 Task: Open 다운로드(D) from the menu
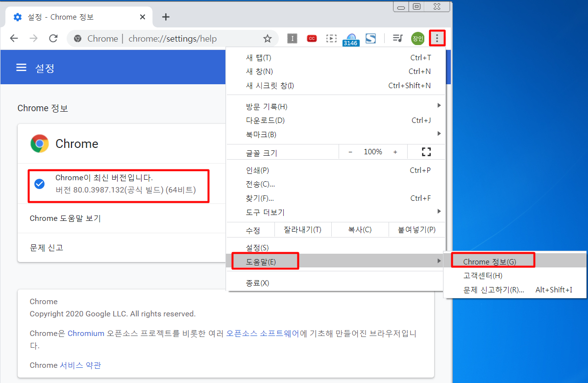click(336, 120)
